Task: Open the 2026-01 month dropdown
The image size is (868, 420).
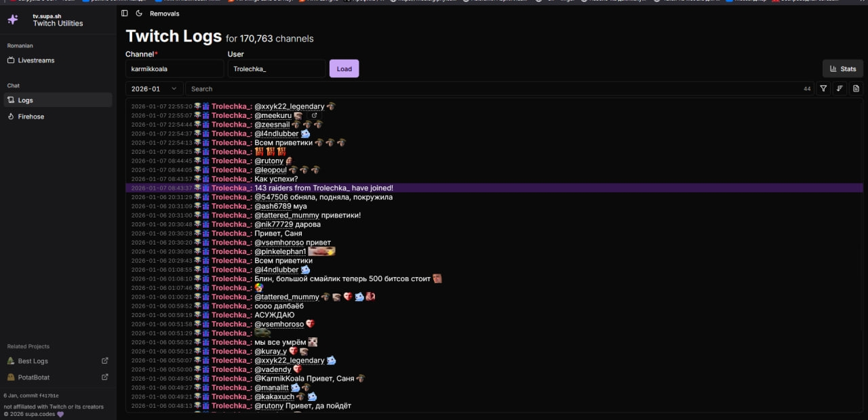Action: (x=154, y=89)
